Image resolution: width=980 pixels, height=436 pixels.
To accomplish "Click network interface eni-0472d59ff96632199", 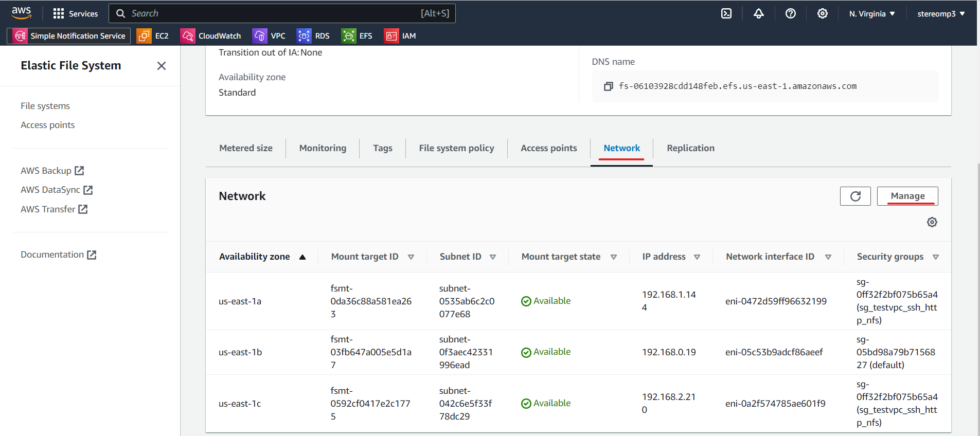I will pyautogui.click(x=776, y=301).
